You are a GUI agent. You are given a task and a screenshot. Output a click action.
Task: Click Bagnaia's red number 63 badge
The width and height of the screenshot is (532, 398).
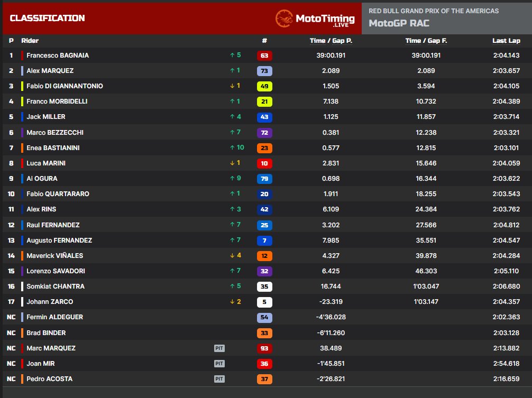[x=264, y=55]
